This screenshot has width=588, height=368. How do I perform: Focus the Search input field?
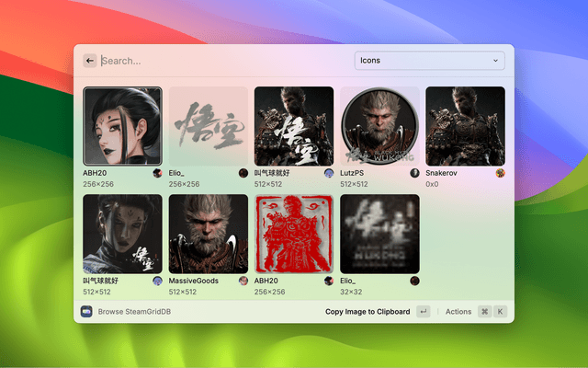(225, 61)
